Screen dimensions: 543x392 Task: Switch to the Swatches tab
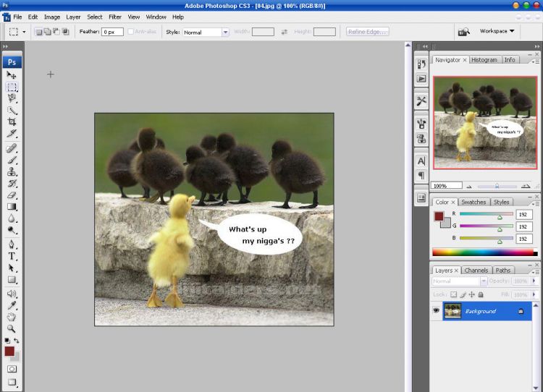(473, 202)
